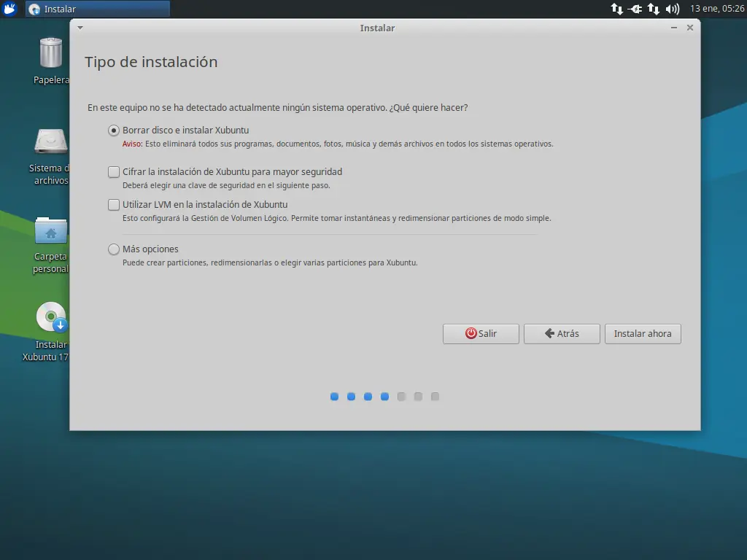Minimize the Instalar window

click(x=673, y=28)
